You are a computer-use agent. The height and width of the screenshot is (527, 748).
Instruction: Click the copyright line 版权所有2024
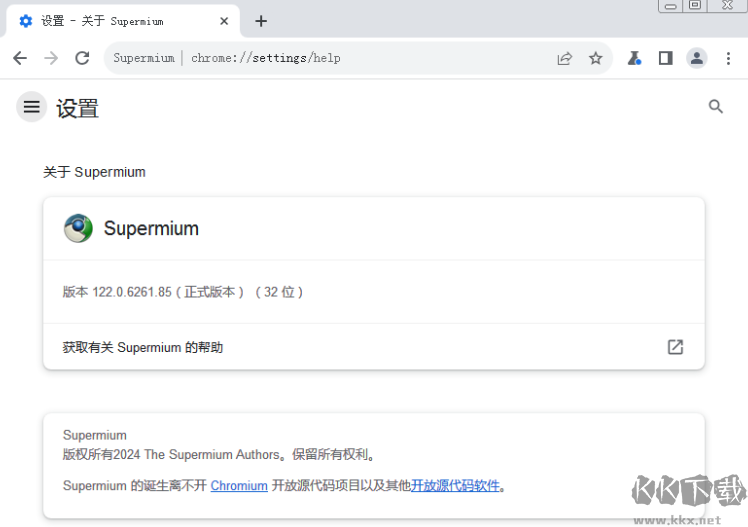click(x=218, y=455)
